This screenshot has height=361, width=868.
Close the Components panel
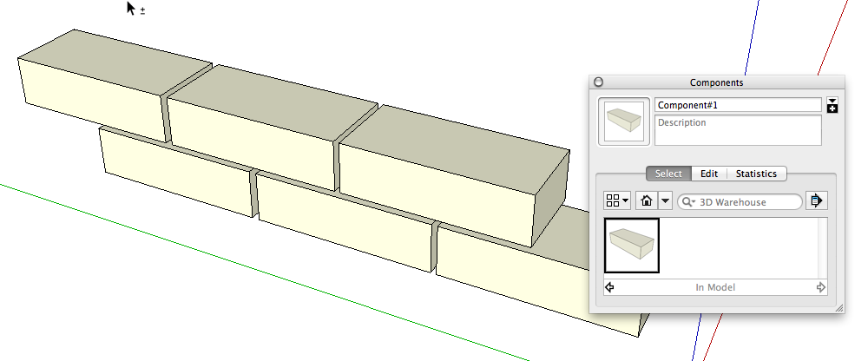pyautogui.click(x=598, y=82)
